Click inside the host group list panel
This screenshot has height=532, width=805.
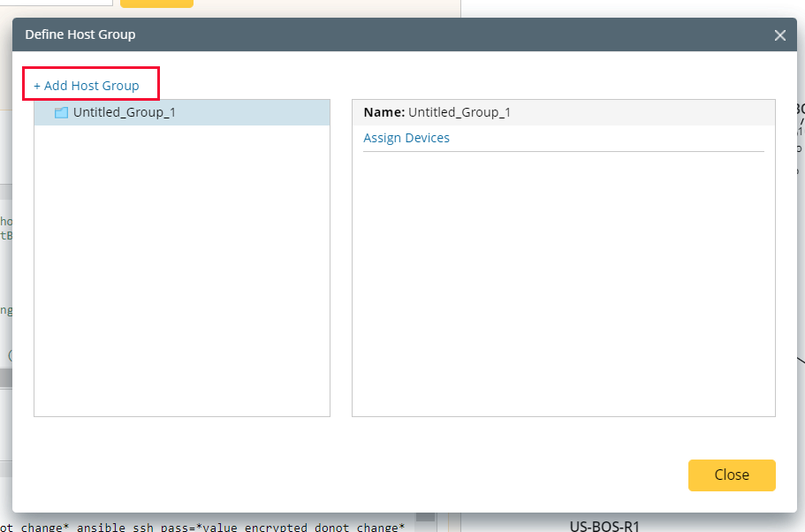[x=181, y=265]
